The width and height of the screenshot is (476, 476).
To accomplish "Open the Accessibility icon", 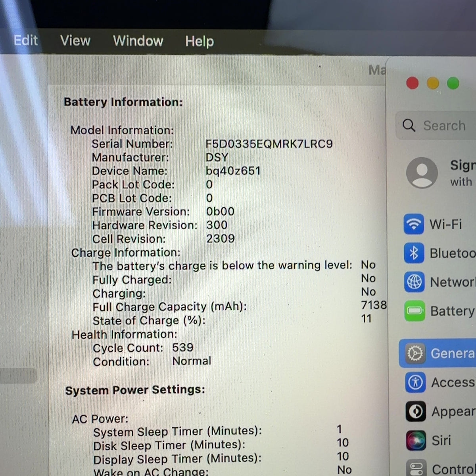I will (x=416, y=382).
